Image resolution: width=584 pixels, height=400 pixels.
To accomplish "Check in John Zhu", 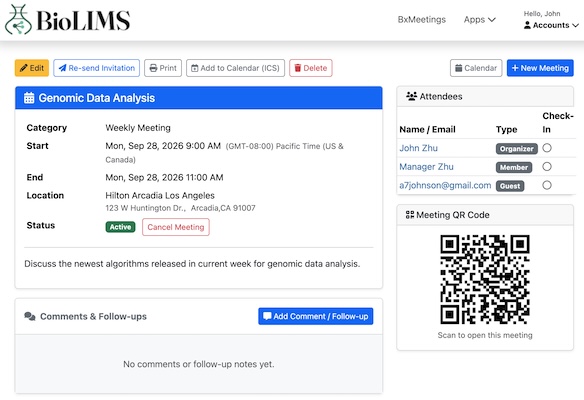I will [547, 148].
